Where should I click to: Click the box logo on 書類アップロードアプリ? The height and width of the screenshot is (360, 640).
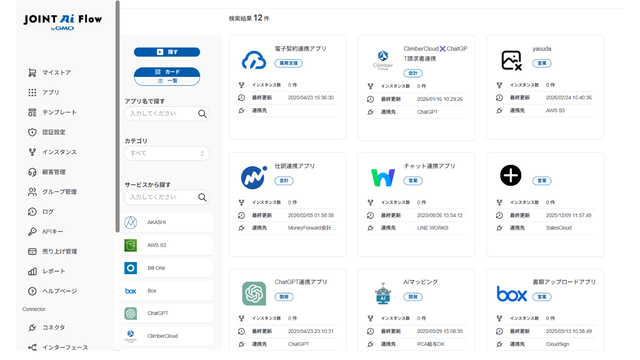(x=511, y=294)
